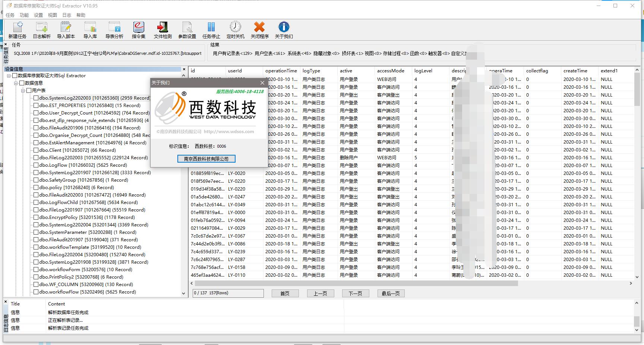Screen dimensions: 644x345
Task: Check dbo.policy table checkbox
Action: point(36,188)
